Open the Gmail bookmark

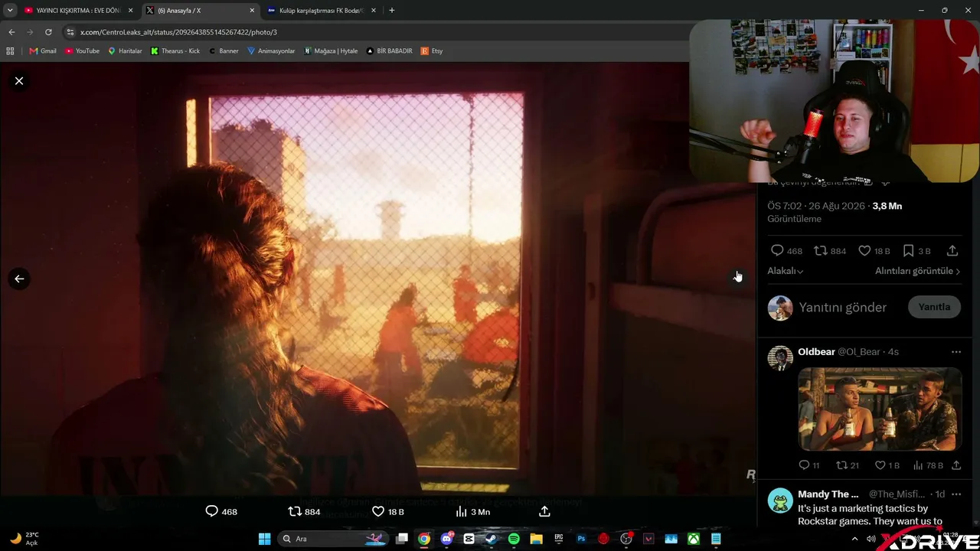pos(43,51)
